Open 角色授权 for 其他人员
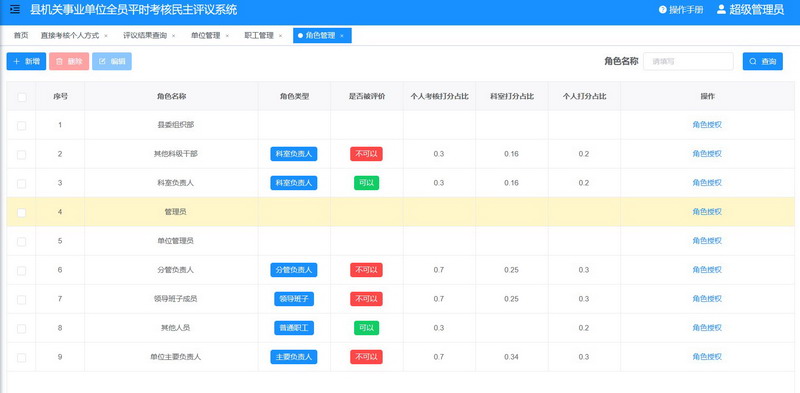This screenshot has height=393, width=800. pyautogui.click(x=707, y=328)
